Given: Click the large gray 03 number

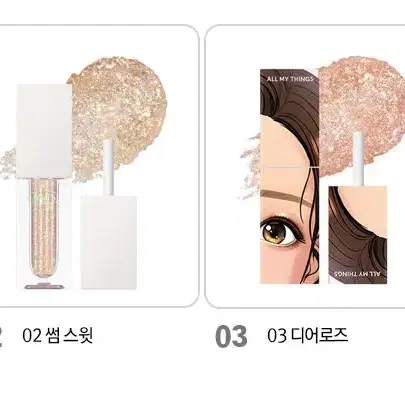Looking at the screenshot, I should 231,336.
